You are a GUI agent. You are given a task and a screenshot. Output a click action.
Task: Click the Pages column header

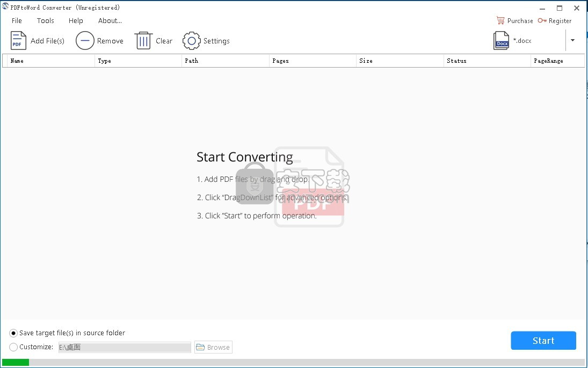[313, 61]
